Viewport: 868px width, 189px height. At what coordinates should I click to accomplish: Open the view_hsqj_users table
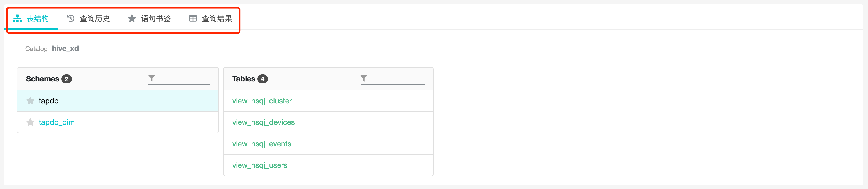click(x=259, y=165)
